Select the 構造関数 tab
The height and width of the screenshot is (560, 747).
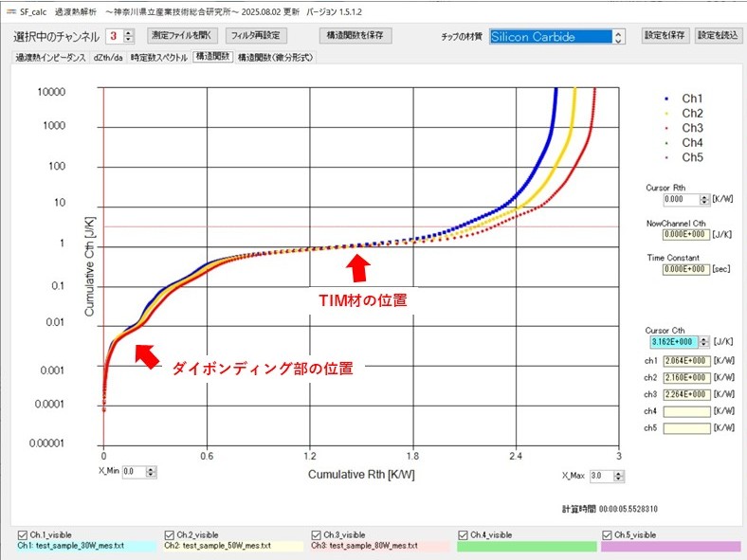(213, 57)
